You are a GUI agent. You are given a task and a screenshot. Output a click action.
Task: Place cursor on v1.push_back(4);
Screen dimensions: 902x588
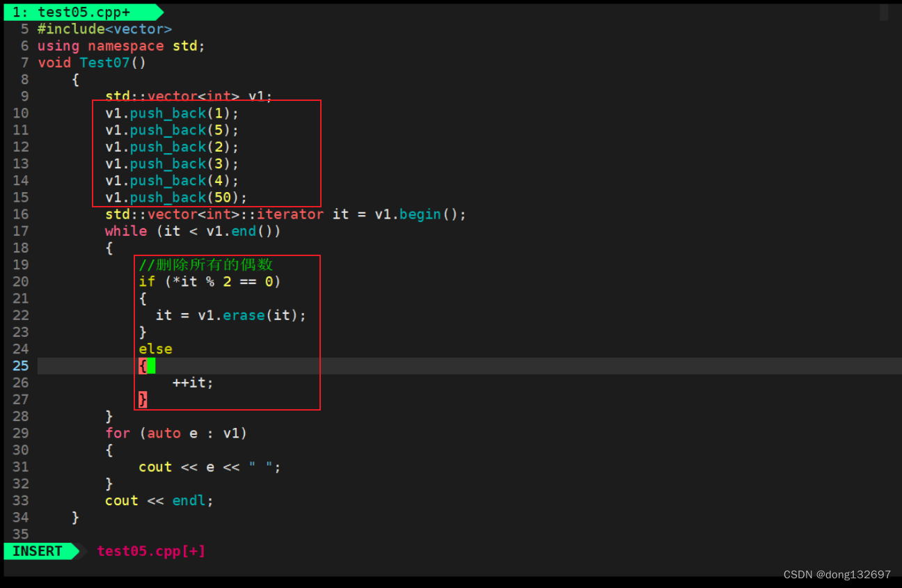point(172,180)
